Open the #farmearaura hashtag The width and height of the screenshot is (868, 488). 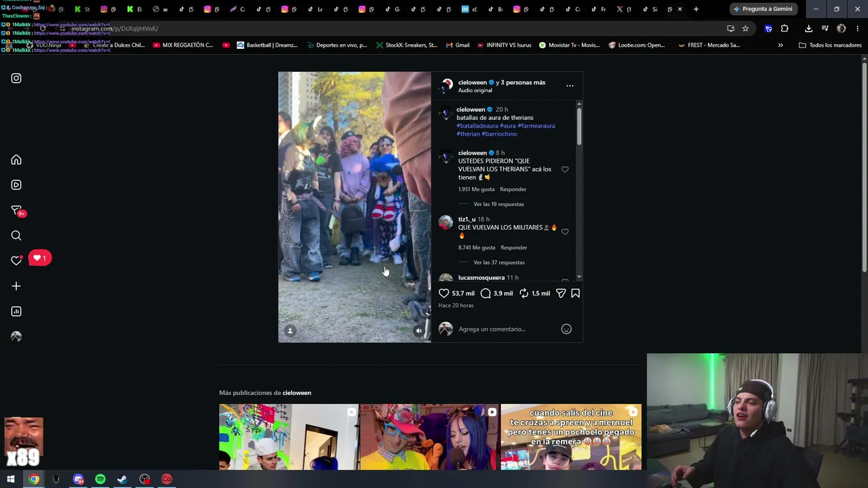[x=536, y=126]
